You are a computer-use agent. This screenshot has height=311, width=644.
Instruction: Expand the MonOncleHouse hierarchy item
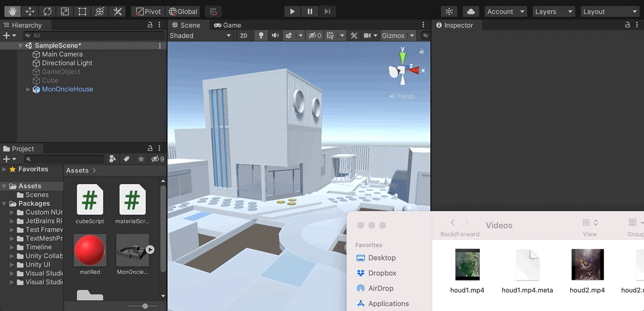tap(28, 89)
